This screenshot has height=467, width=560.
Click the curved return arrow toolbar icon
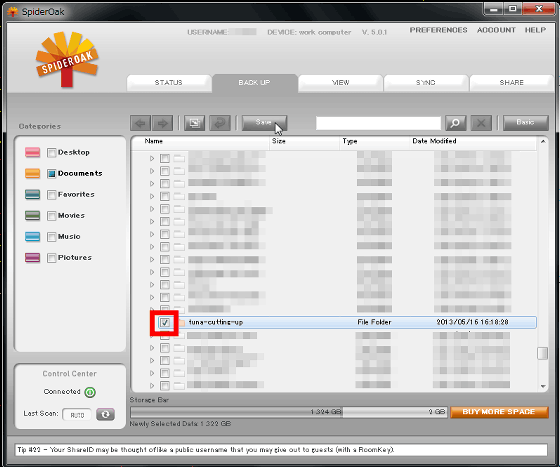(220, 123)
